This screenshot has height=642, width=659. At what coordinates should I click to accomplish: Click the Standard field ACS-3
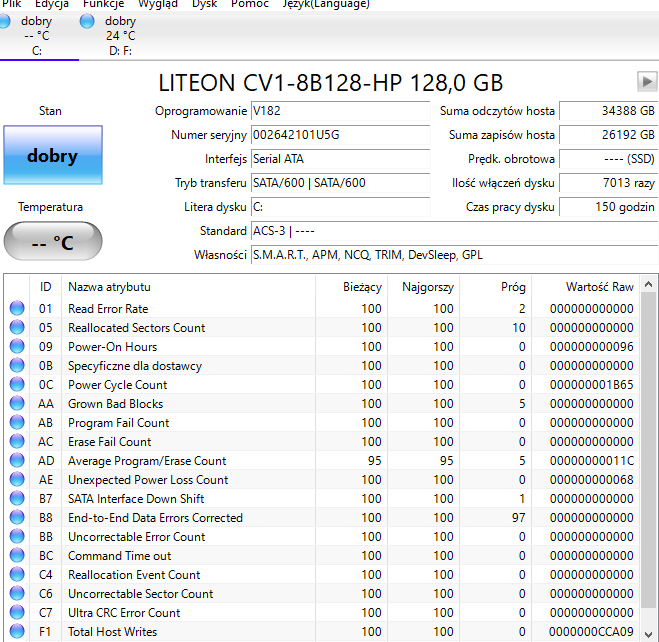[x=455, y=231]
